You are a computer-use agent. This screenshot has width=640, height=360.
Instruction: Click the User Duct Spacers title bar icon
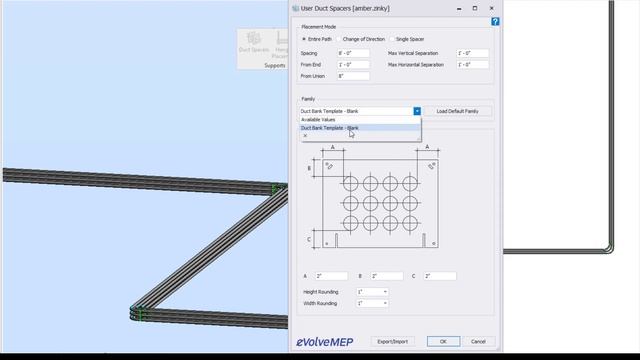point(296,8)
